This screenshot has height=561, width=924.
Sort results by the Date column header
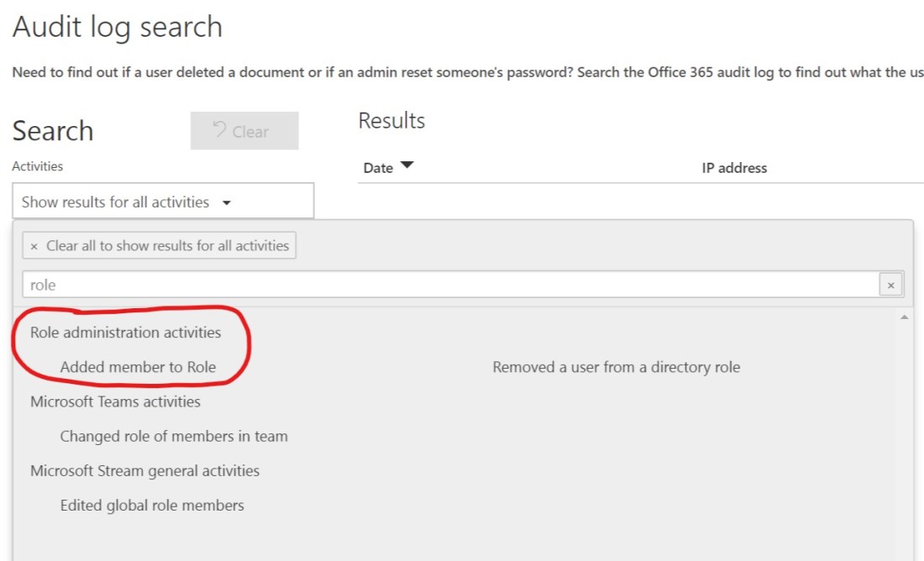coord(378,168)
